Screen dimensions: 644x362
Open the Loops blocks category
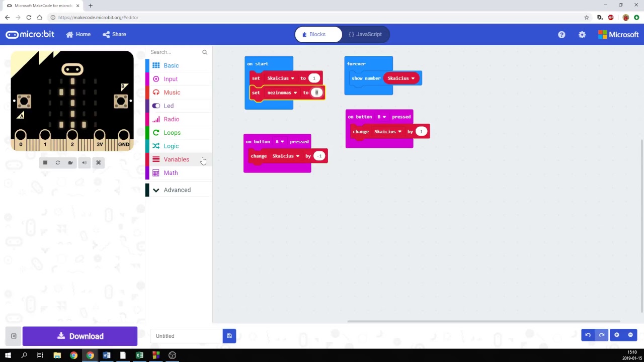click(x=179, y=133)
